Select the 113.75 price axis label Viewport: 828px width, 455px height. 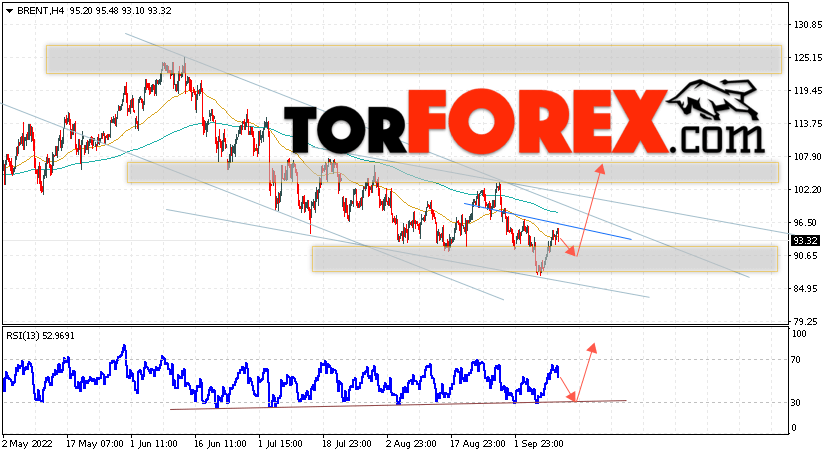point(808,124)
